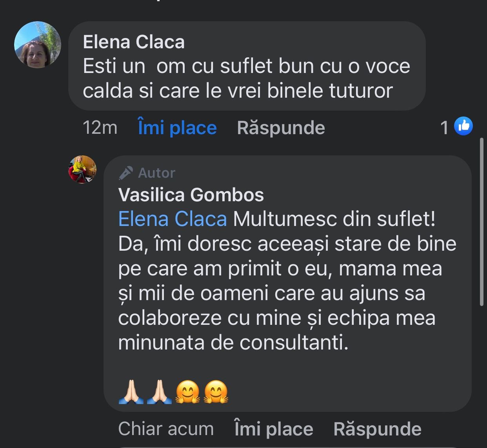Click the Autor microphone badge icon
This screenshot has width=487, height=448.
click(126, 173)
